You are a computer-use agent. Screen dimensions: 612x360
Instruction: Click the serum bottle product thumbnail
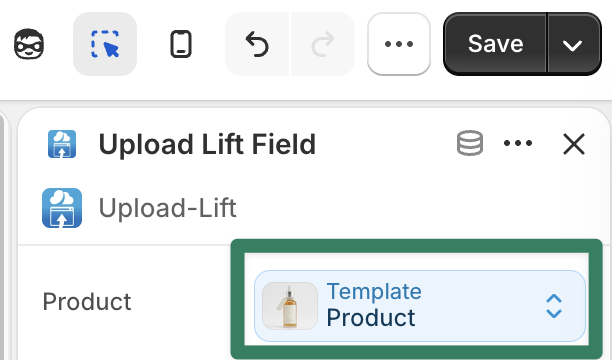290,306
